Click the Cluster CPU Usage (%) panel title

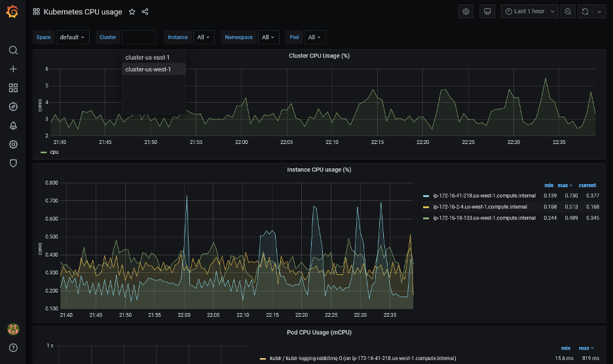(319, 56)
